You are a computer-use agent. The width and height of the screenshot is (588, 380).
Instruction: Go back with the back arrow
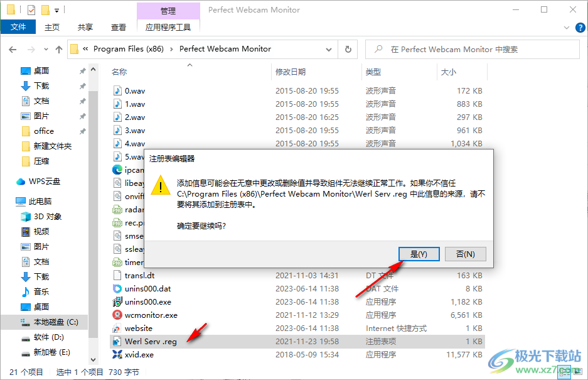13,49
